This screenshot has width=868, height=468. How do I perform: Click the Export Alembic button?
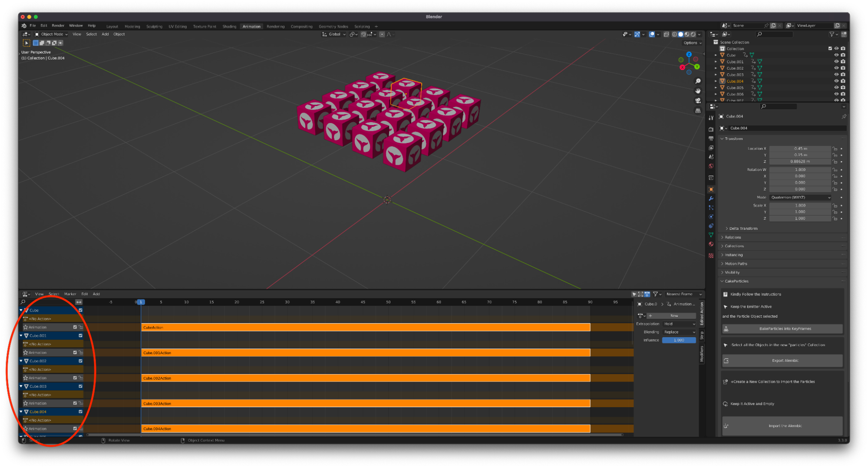782,361
